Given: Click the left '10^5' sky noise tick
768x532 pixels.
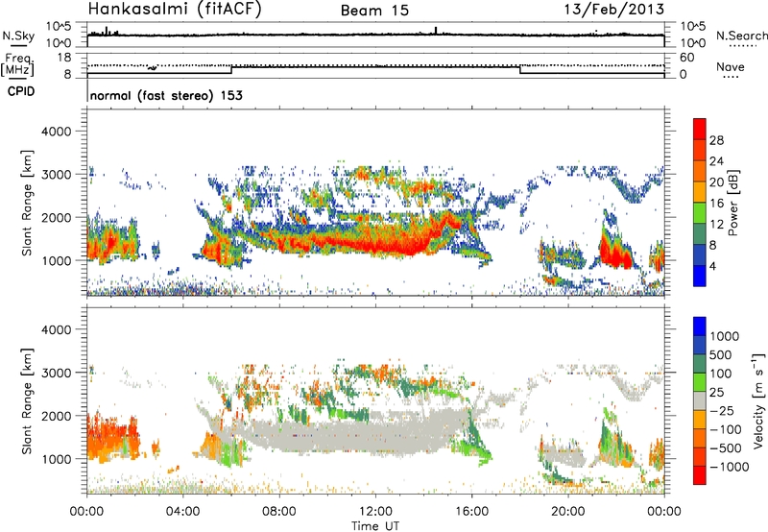Looking at the screenshot, I should pyautogui.click(x=59, y=26).
